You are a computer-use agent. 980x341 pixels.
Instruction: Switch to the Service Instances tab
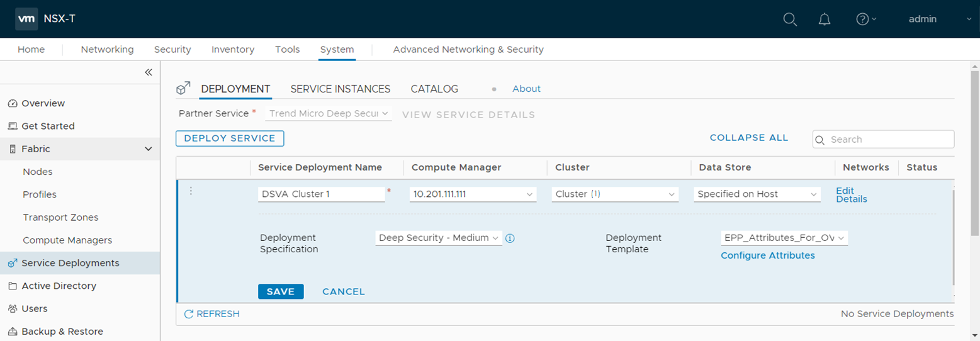coord(340,89)
